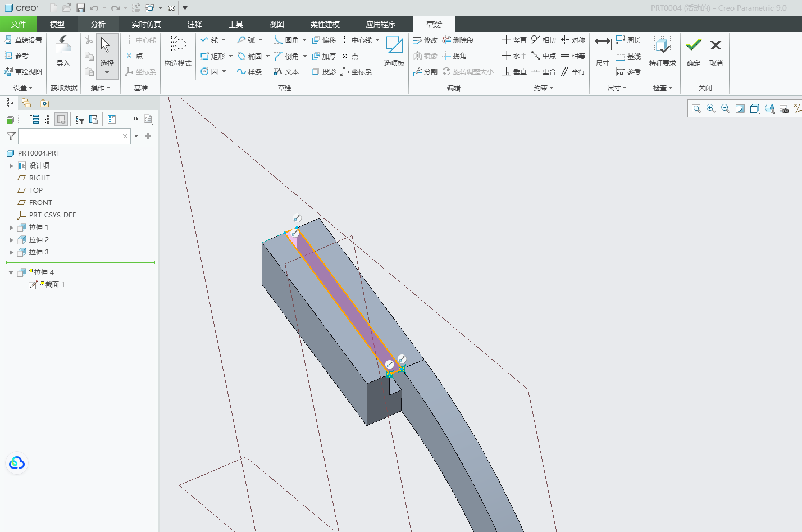Toggle the tree columns display button
The width and height of the screenshot is (802, 532).
(61, 119)
